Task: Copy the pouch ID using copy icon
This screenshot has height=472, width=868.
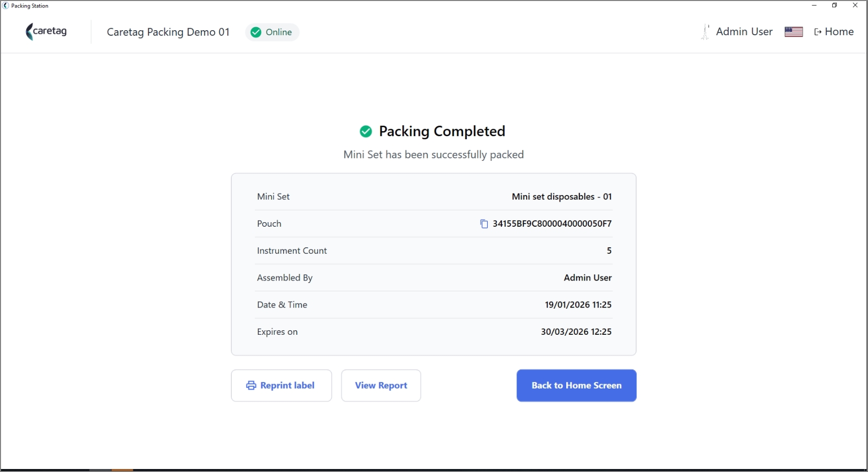Action: [484, 224]
